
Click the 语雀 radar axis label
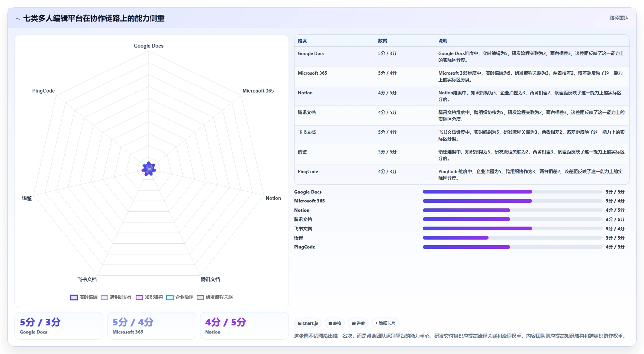[27, 198]
